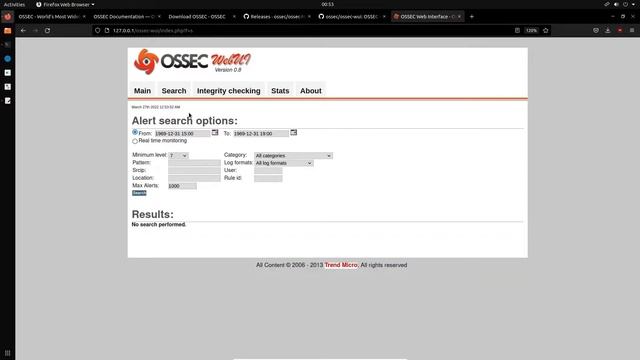Screen dimensions: 640x360
Task: Click the Search submit button
Action: 139,193
